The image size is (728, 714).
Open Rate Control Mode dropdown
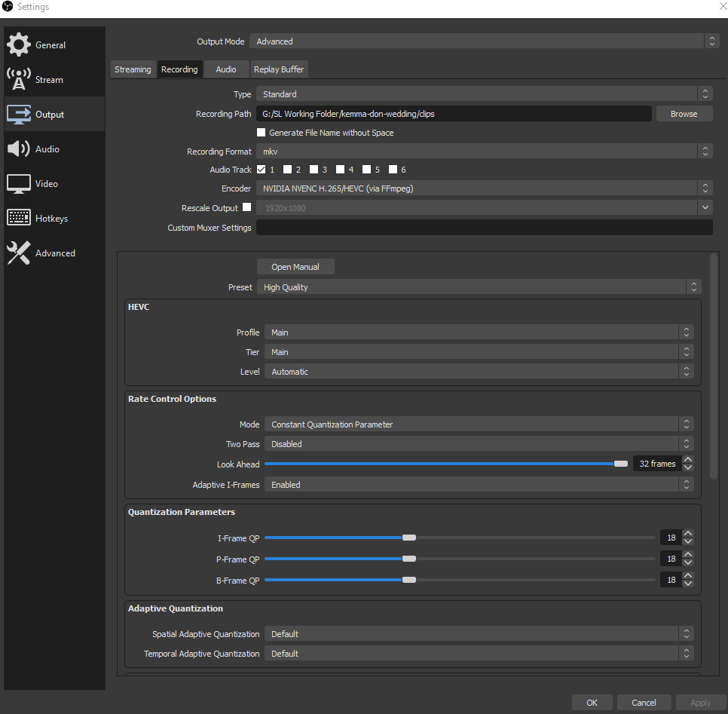[x=479, y=424]
